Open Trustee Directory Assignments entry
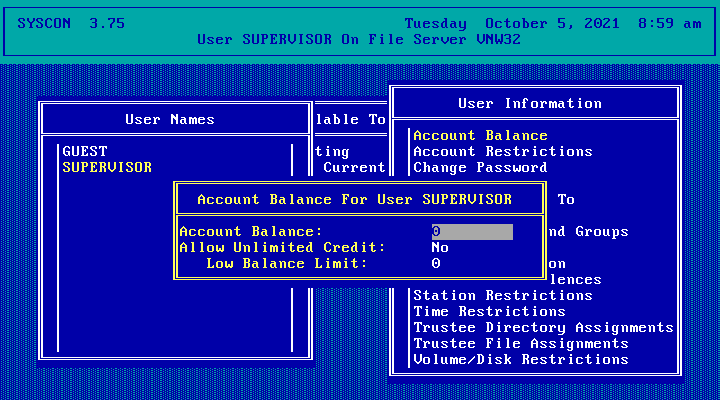720x400 pixels. tap(543, 327)
